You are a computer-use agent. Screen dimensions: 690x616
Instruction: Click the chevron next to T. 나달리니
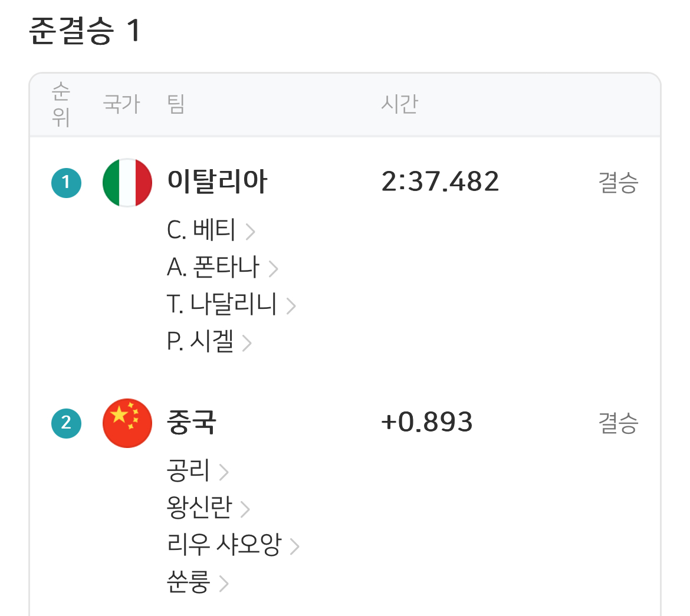(291, 306)
